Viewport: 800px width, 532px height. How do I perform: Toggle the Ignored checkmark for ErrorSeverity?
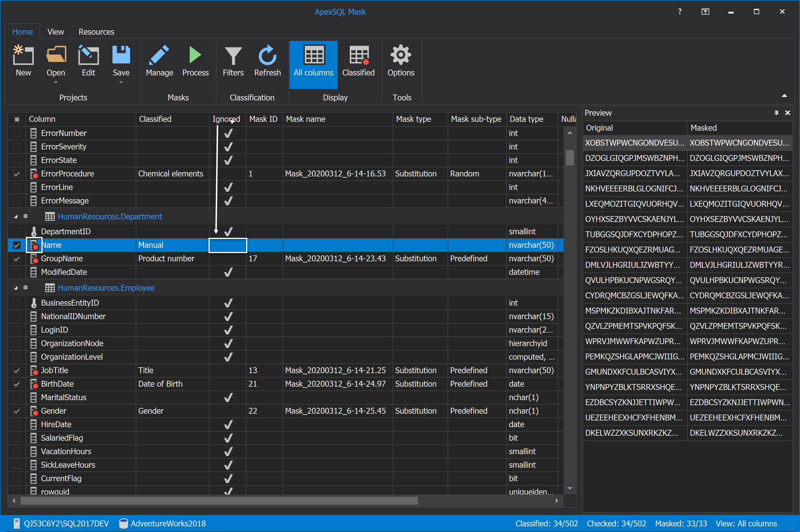[228, 147]
